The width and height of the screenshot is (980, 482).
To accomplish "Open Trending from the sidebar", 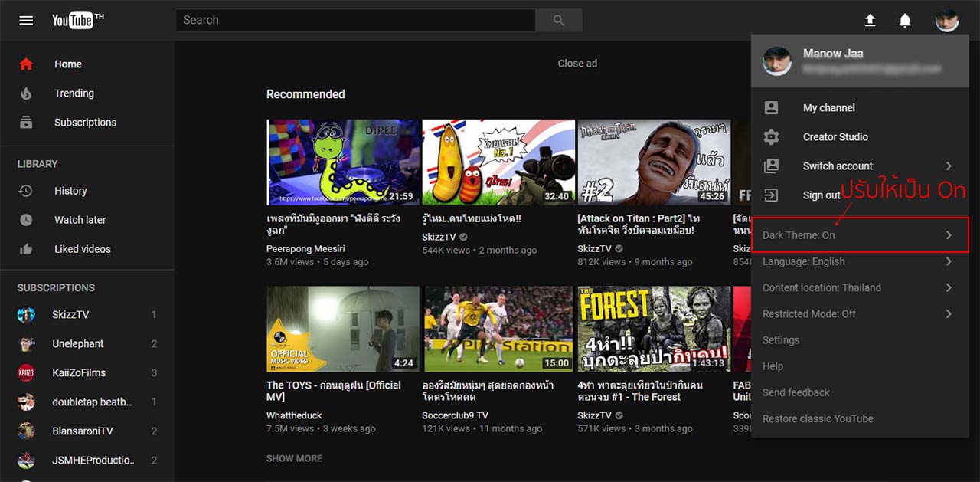I will coord(73,93).
